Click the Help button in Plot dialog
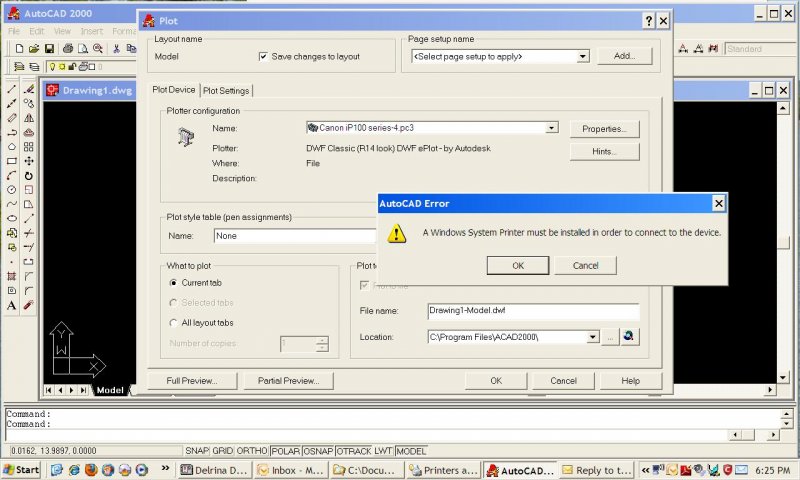The height and width of the screenshot is (480, 800). tap(631, 381)
